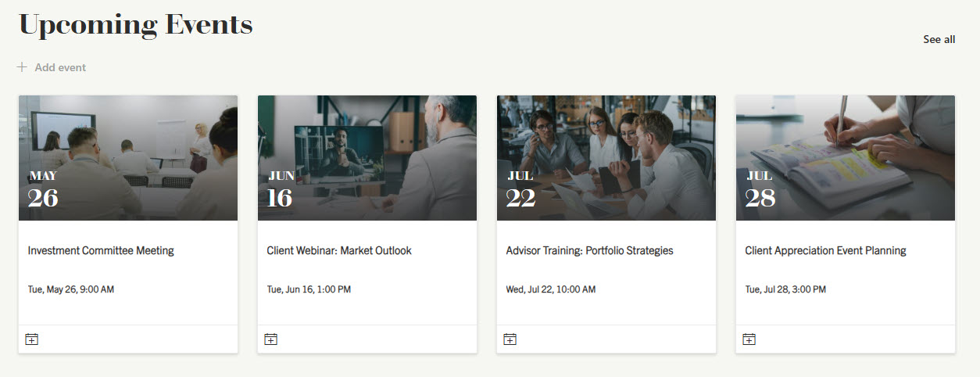Click add-to-calendar icon on Investment Committee Meeting card
This screenshot has width=980, height=377.
tap(32, 339)
